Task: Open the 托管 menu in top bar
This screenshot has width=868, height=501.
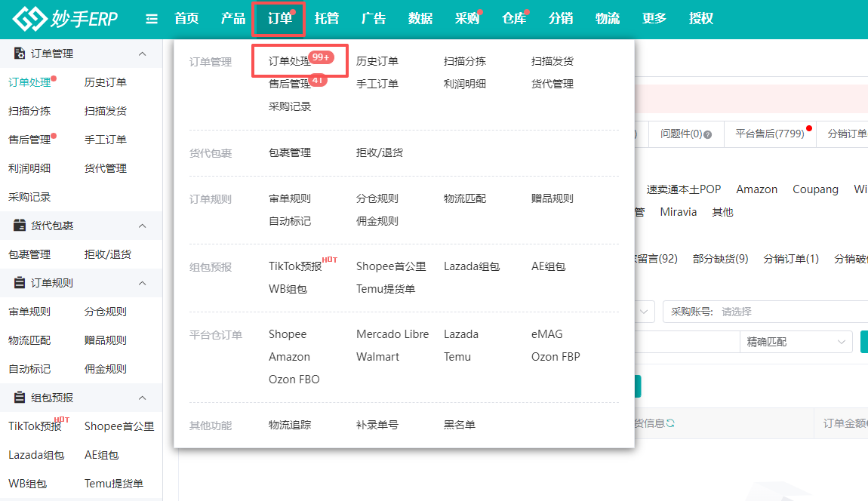Action: click(x=327, y=18)
